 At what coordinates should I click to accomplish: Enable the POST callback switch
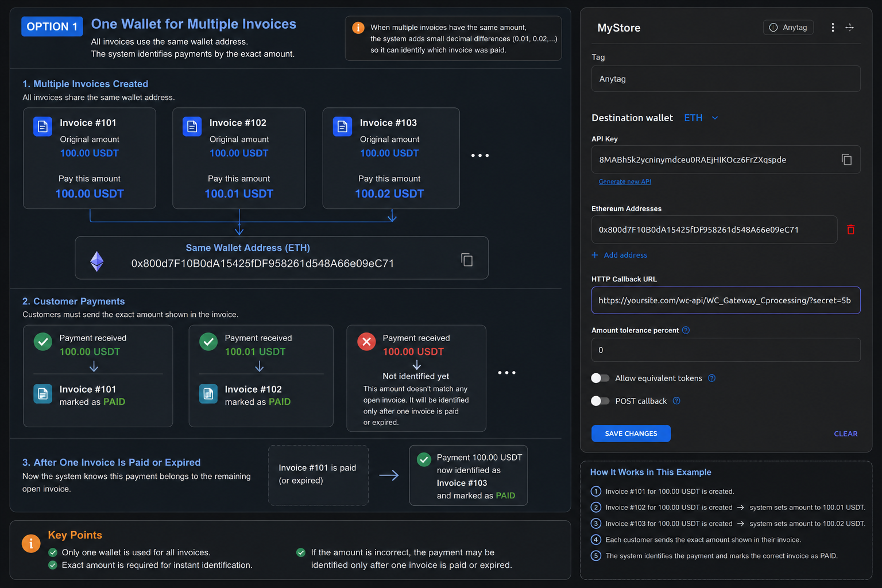pos(600,401)
